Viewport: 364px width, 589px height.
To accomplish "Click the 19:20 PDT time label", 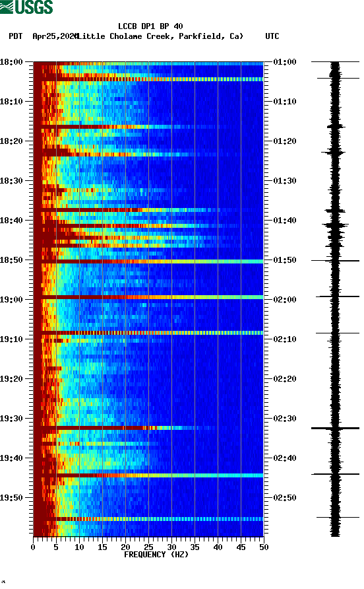I will pos(11,379).
